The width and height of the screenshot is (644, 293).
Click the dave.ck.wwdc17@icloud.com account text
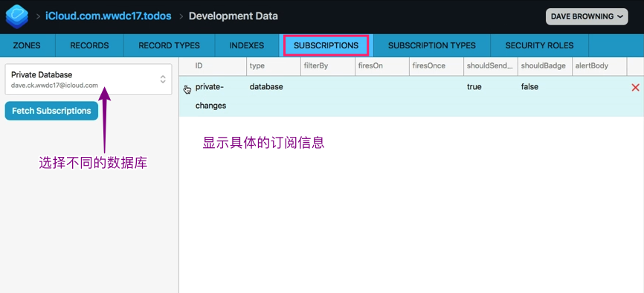coord(54,86)
